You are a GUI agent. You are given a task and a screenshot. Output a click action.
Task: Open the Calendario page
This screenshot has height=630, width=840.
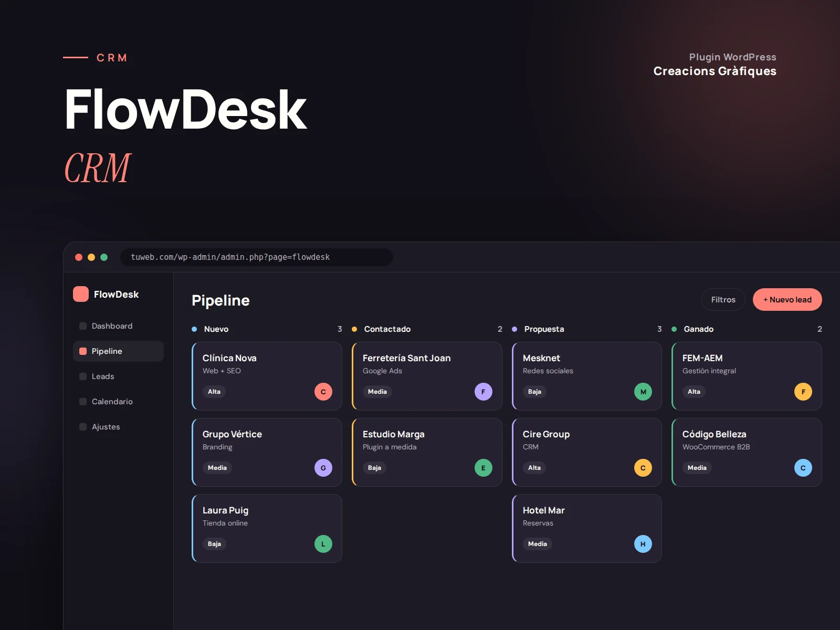pyautogui.click(x=118, y=402)
